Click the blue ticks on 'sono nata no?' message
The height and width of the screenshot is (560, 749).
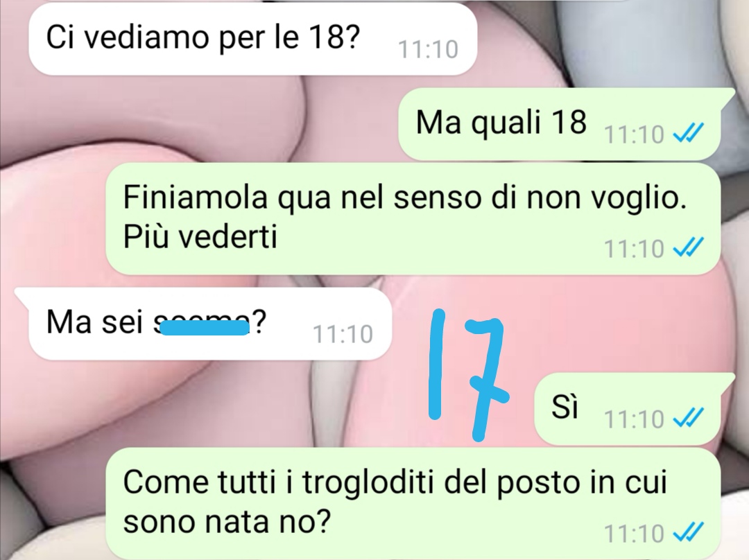tap(687, 533)
